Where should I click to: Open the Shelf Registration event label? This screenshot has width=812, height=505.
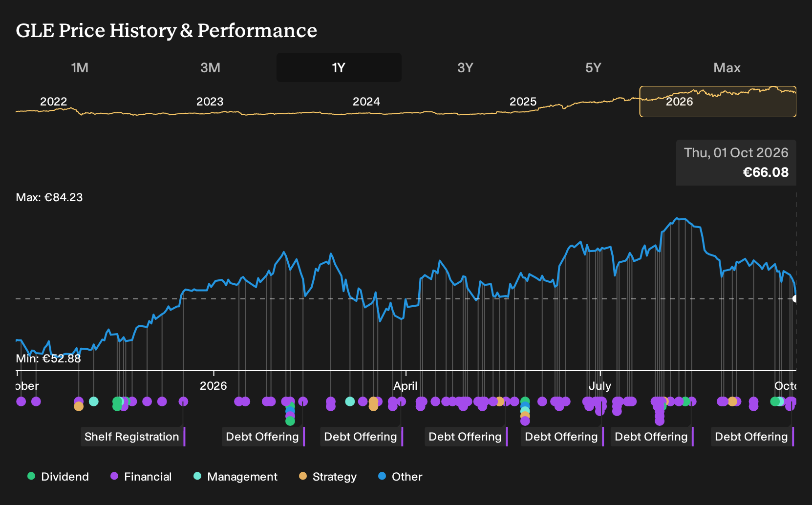tap(133, 437)
